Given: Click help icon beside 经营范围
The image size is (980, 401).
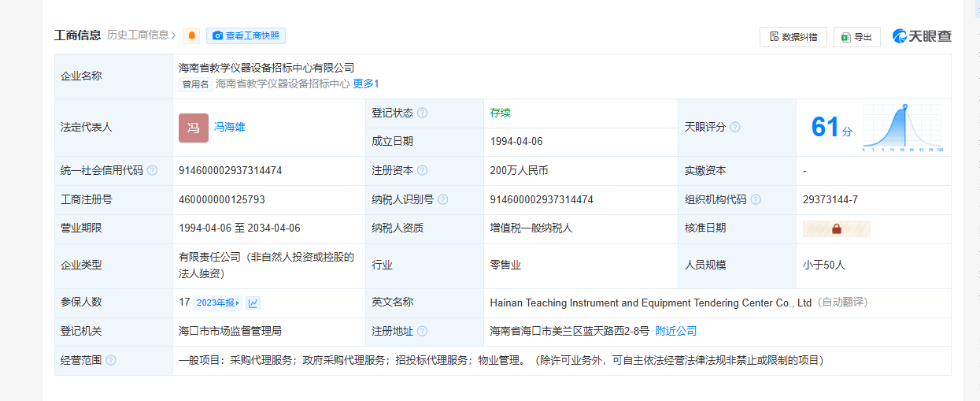Looking at the screenshot, I should click(x=111, y=360).
